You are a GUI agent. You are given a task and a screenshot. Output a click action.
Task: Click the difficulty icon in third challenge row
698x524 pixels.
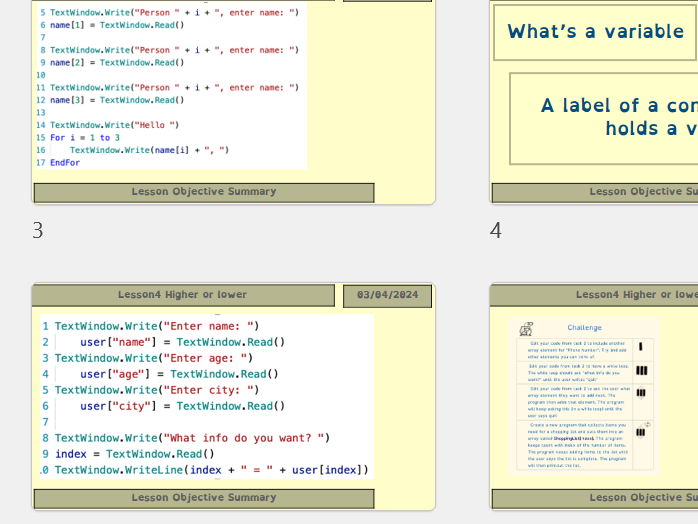640,393
